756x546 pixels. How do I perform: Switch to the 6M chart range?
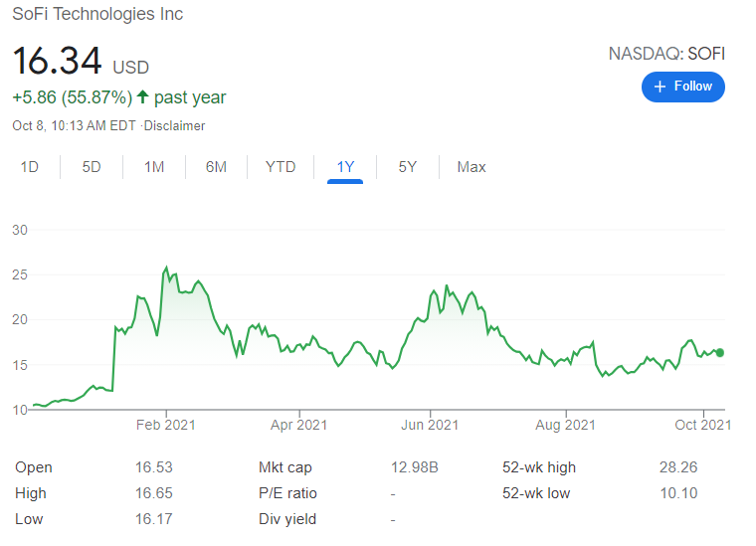216,167
